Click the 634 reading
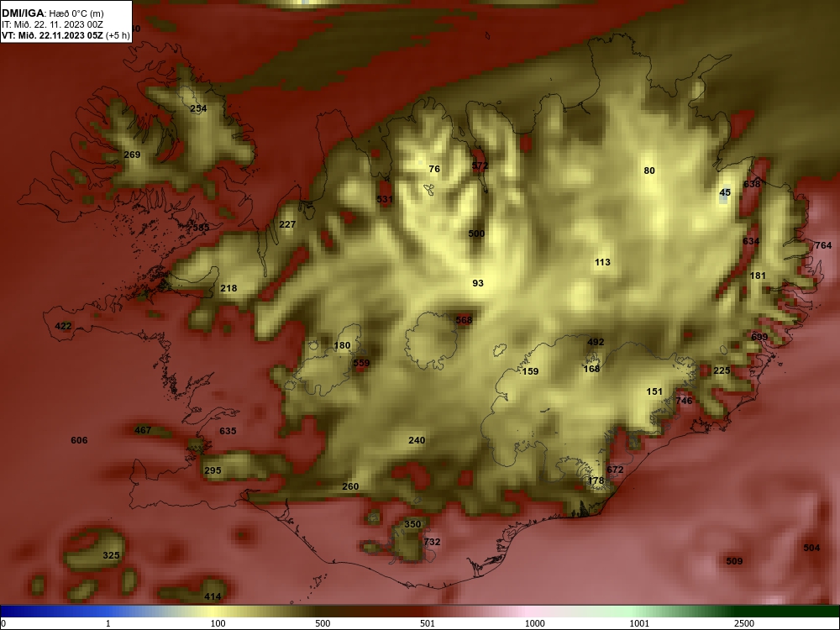 [750, 242]
